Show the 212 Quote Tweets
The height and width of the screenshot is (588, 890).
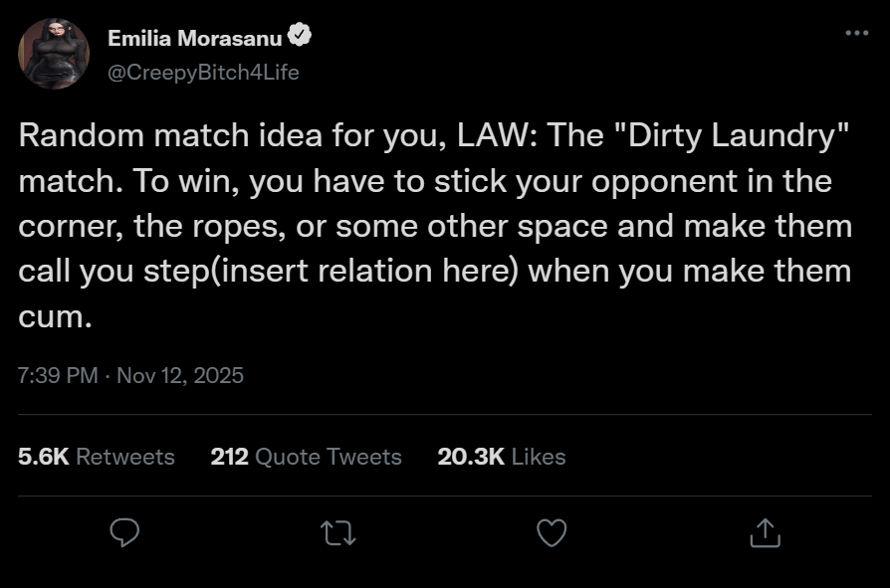pos(307,457)
